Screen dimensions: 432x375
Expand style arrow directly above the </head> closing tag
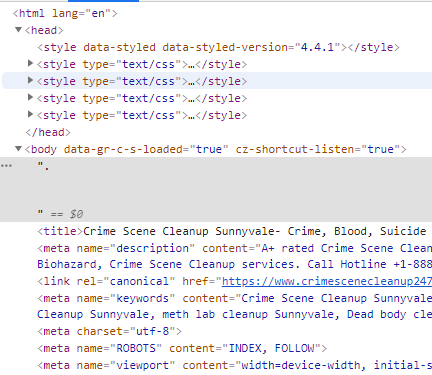pos(30,114)
